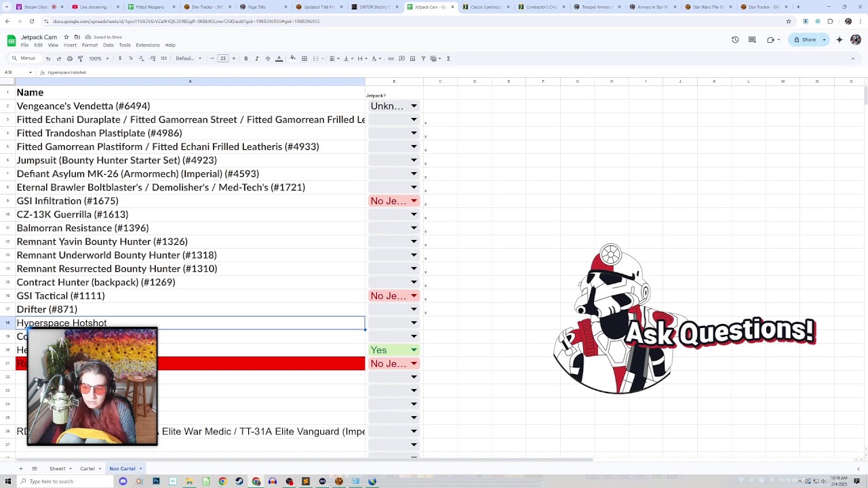Open the Steam taskbar icon
868x488 pixels.
[x=239, y=481]
